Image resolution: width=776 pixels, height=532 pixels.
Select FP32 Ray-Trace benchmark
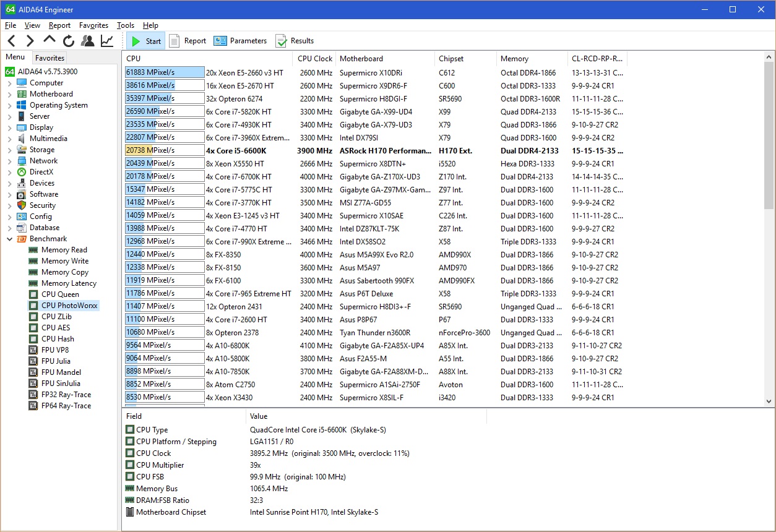coord(66,395)
